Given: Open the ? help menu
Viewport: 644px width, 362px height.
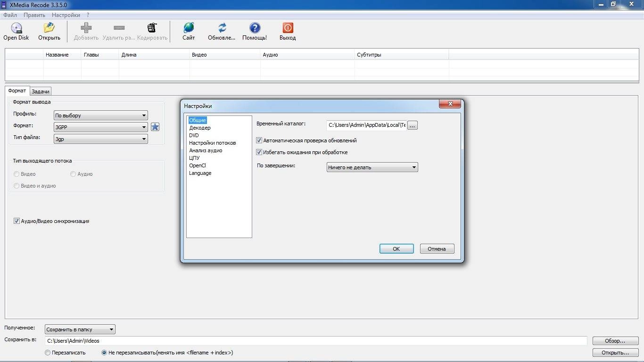Looking at the screenshot, I should pos(88,15).
